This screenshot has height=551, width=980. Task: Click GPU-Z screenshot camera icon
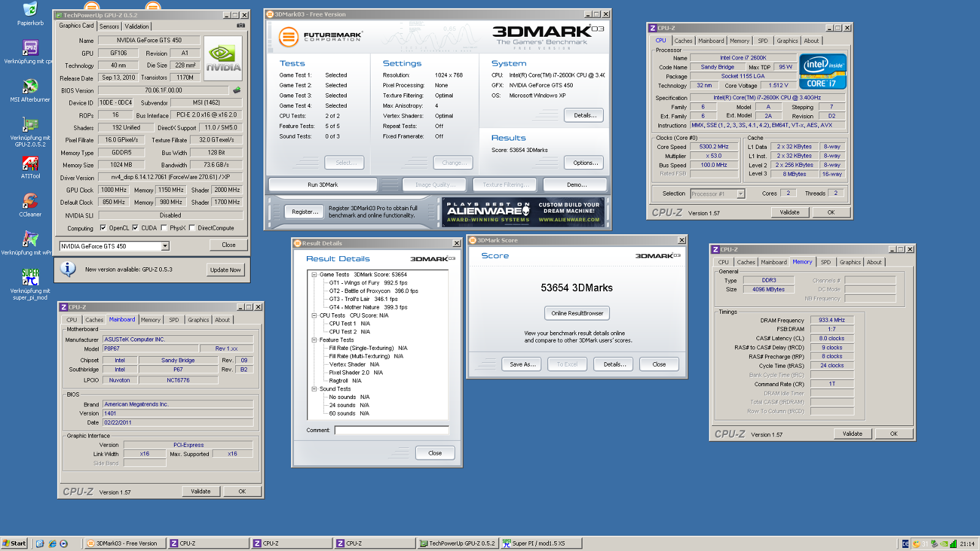pos(241,26)
